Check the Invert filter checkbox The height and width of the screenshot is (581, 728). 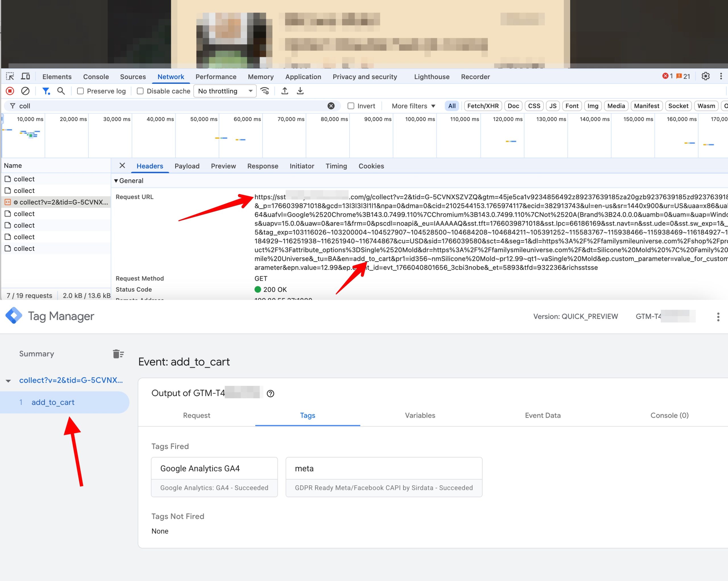(351, 106)
